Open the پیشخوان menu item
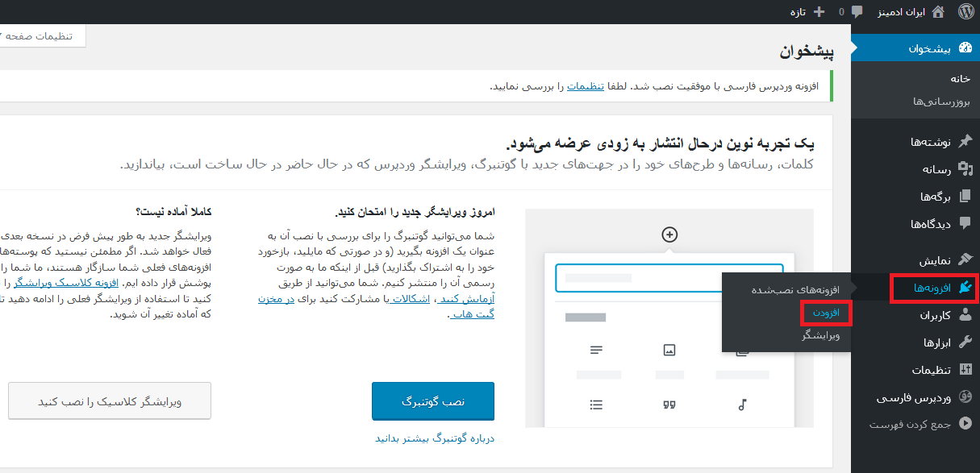Image resolution: width=980 pixels, height=473 pixels. click(915, 48)
